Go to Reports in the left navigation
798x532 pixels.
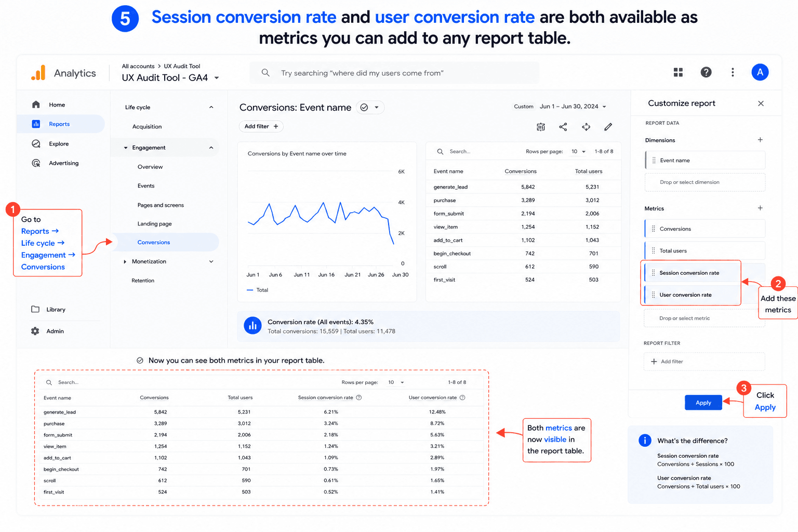[61, 124]
